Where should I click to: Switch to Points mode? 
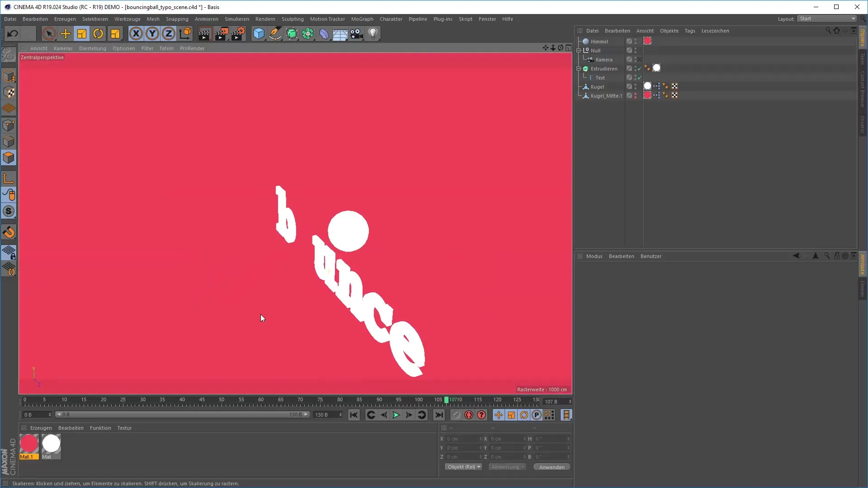(x=9, y=125)
